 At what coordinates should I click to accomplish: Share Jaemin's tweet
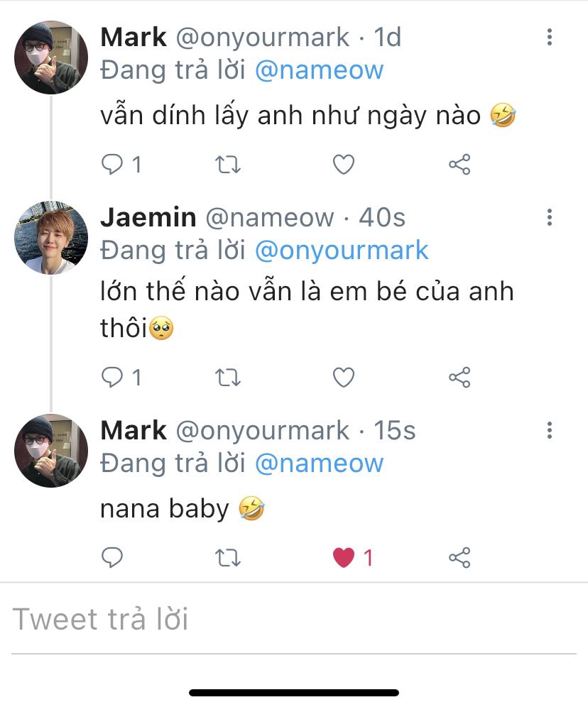(459, 378)
